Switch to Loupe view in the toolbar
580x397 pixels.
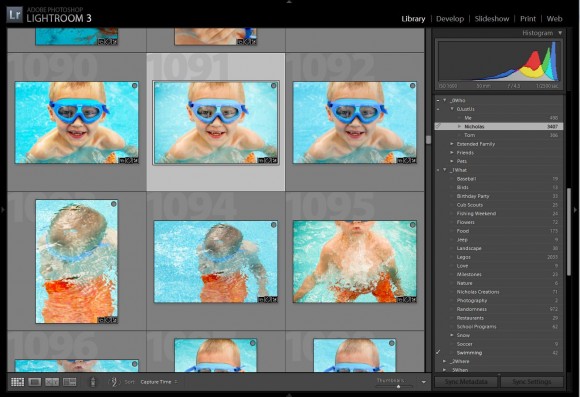pos(35,382)
